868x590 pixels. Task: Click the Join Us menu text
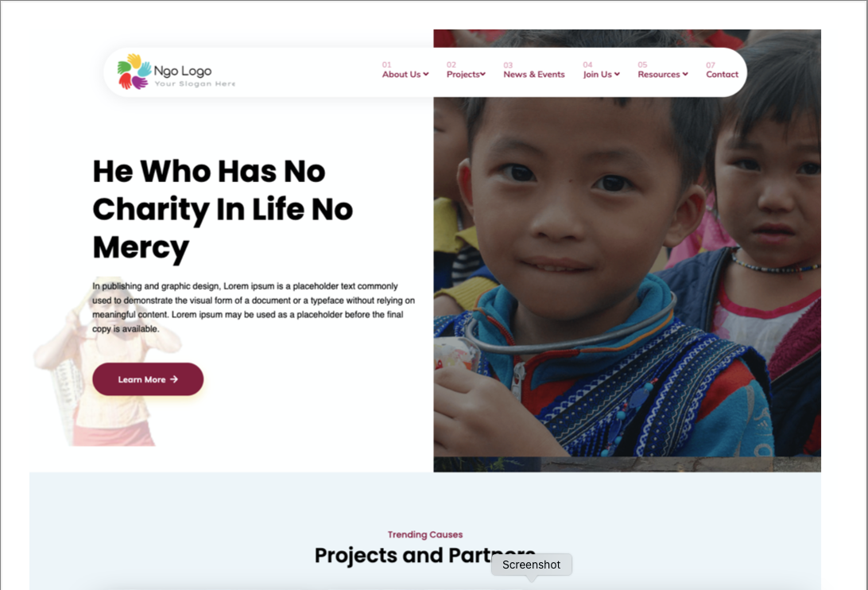click(597, 74)
